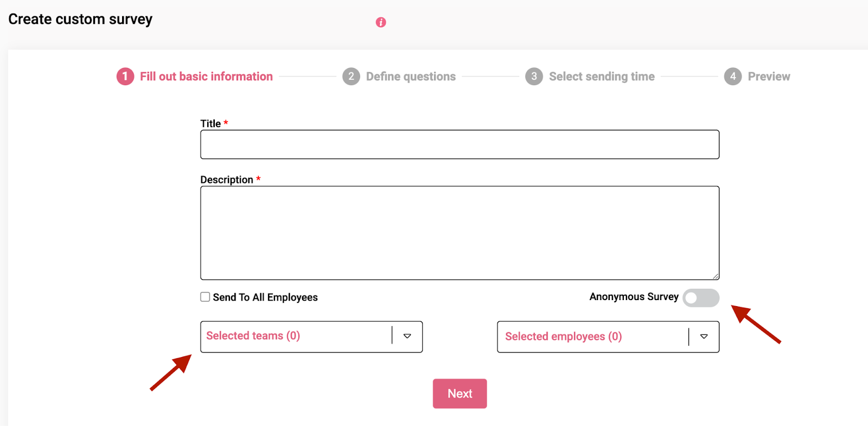868x426 pixels.
Task: Focus the Title input field
Action: [x=459, y=144]
